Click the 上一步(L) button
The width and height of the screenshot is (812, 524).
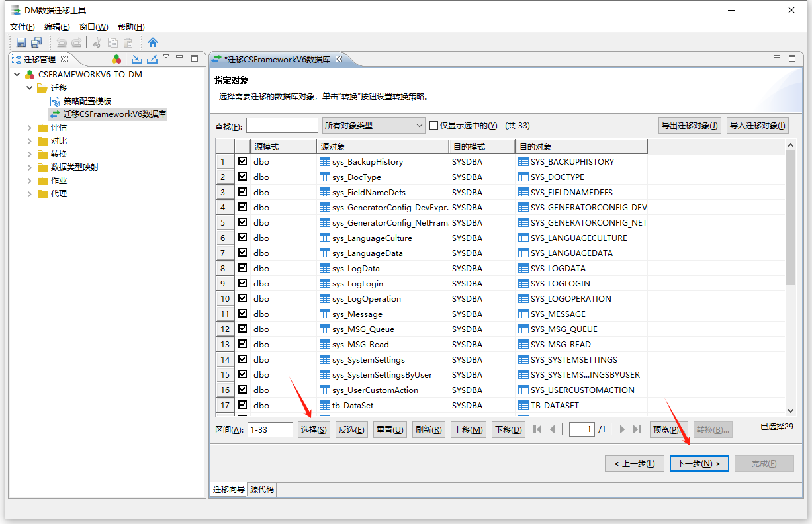pos(634,464)
